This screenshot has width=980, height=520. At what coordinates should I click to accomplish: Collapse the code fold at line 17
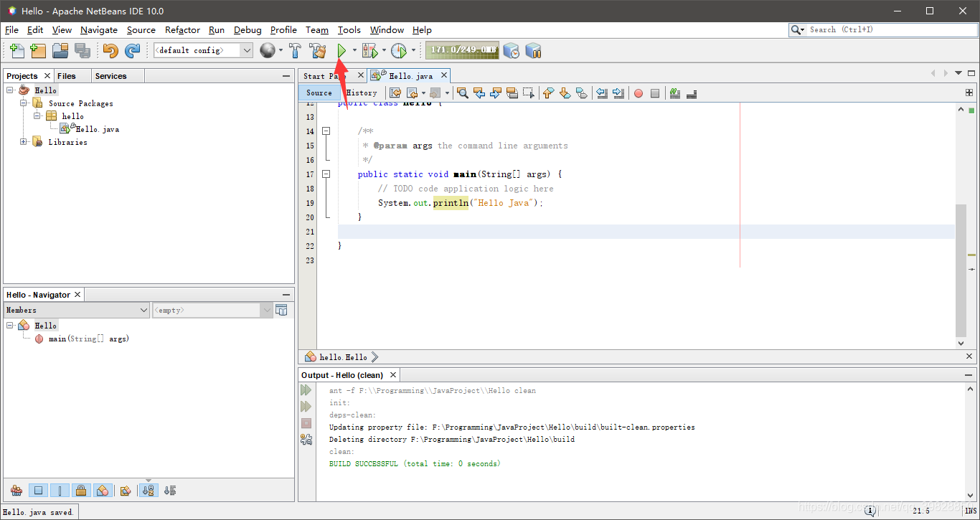pyautogui.click(x=326, y=174)
